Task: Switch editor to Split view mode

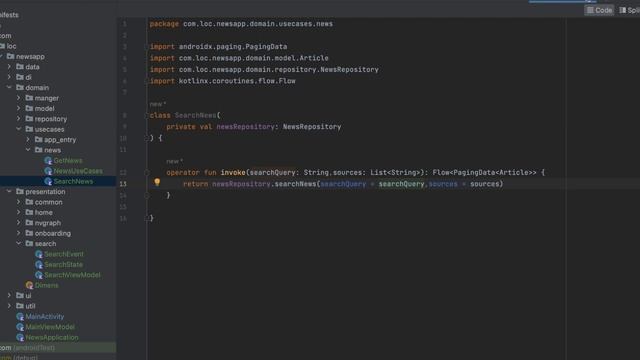Action: [x=629, y=10]
